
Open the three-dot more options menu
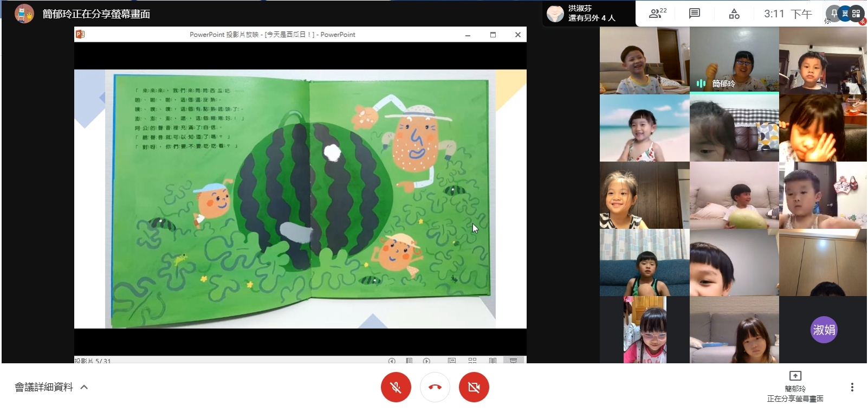[x=852, y=387]
